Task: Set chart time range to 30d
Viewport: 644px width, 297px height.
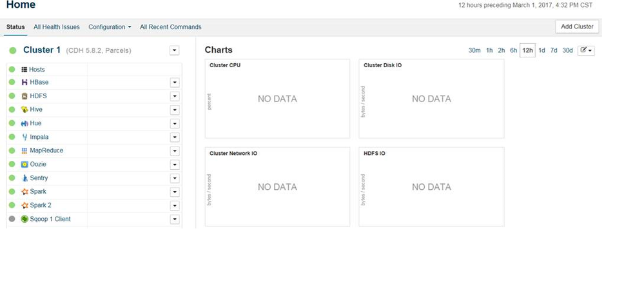Action: pyautogui.click(x=567, y=50)
